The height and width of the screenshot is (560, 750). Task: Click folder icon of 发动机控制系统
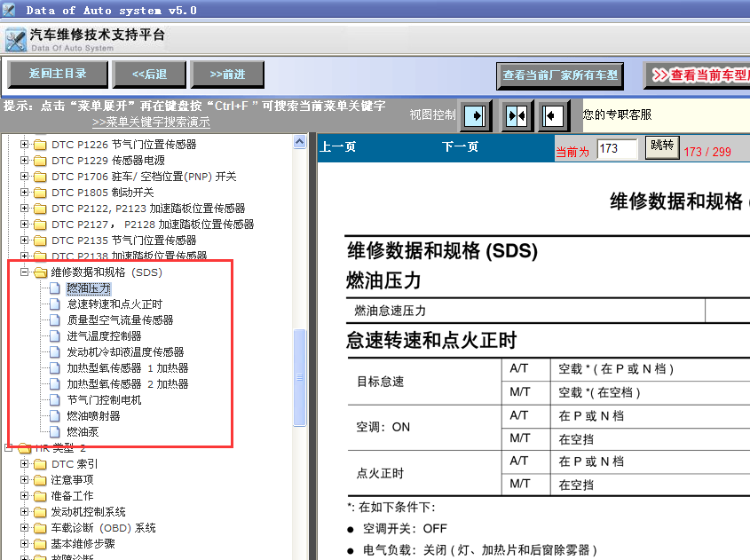click(40, 512)
